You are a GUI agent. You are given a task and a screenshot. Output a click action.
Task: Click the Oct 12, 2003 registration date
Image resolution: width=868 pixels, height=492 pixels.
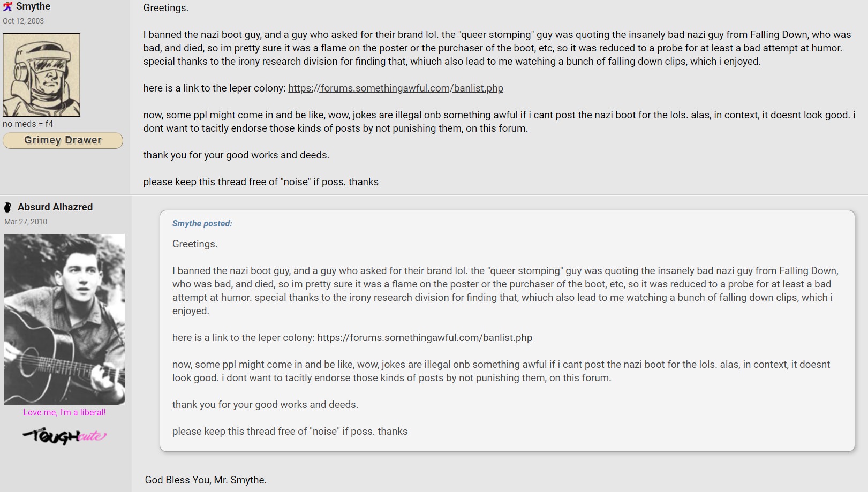pos(24,21)
